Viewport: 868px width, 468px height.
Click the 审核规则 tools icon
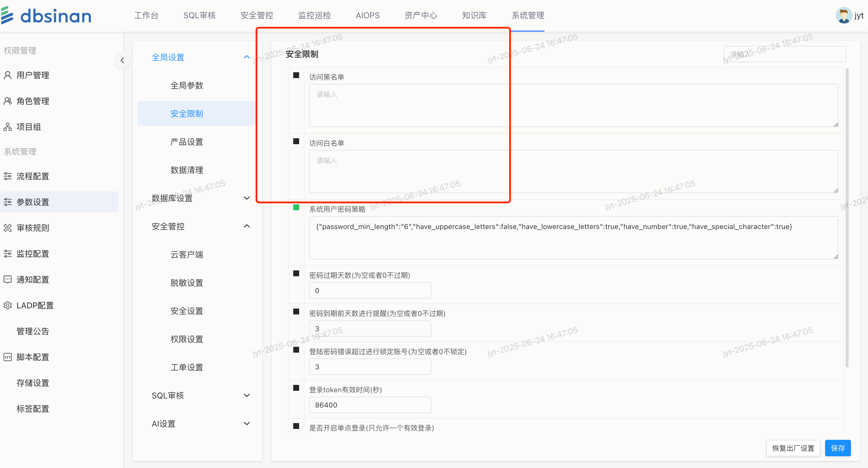8,228
